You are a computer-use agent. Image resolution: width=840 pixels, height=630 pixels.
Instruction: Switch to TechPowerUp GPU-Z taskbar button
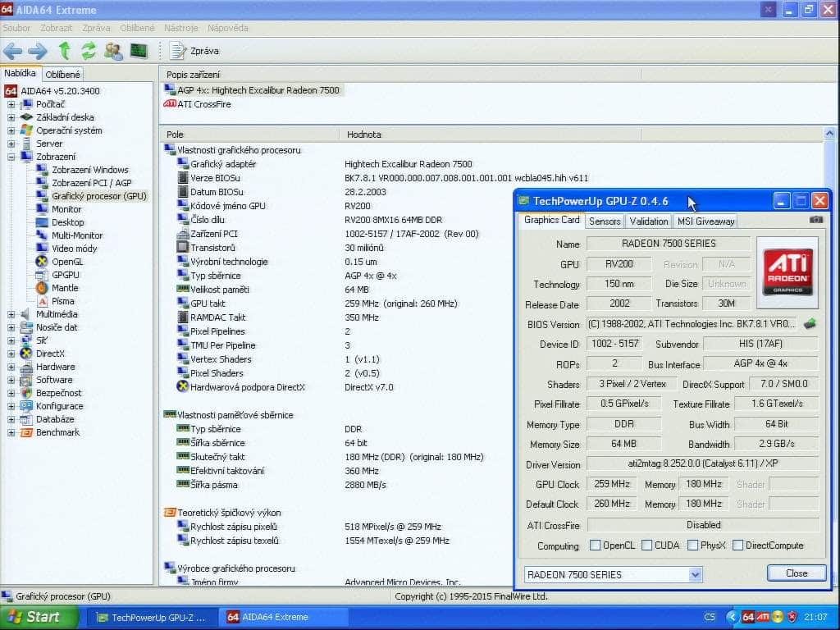tap(152, 617)
